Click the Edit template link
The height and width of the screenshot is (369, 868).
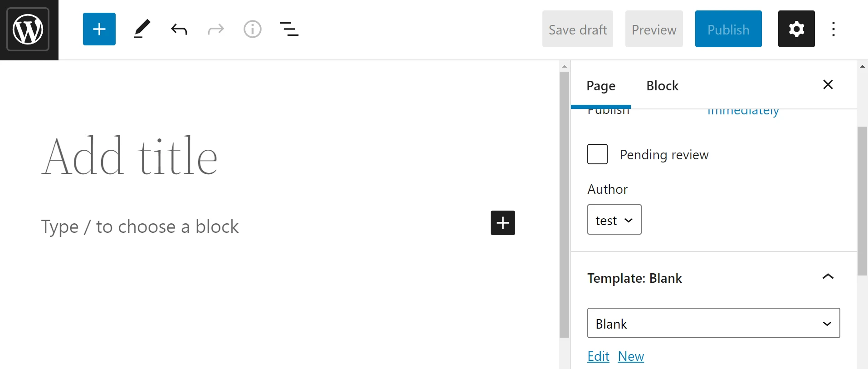pos(598,357)
